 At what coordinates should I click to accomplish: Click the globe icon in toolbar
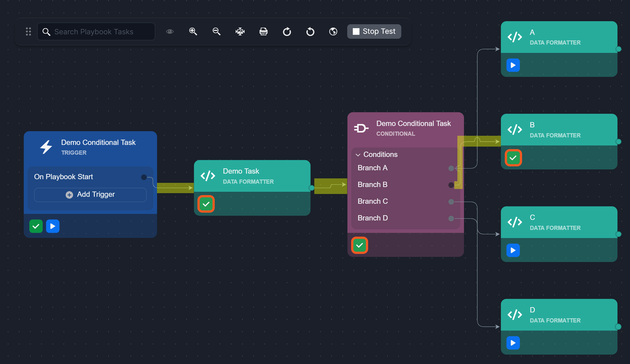point(333,31)
